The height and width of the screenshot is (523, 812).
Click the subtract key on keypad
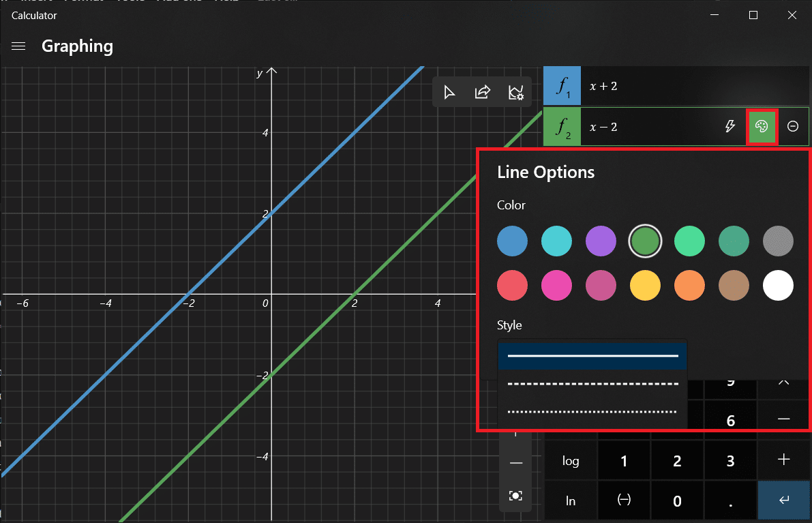783,419
